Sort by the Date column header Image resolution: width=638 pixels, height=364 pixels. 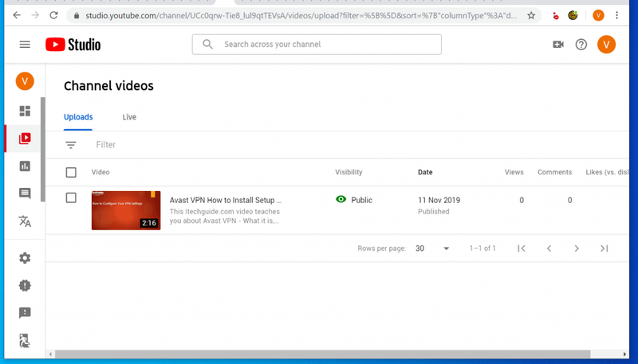coord(425,172)
